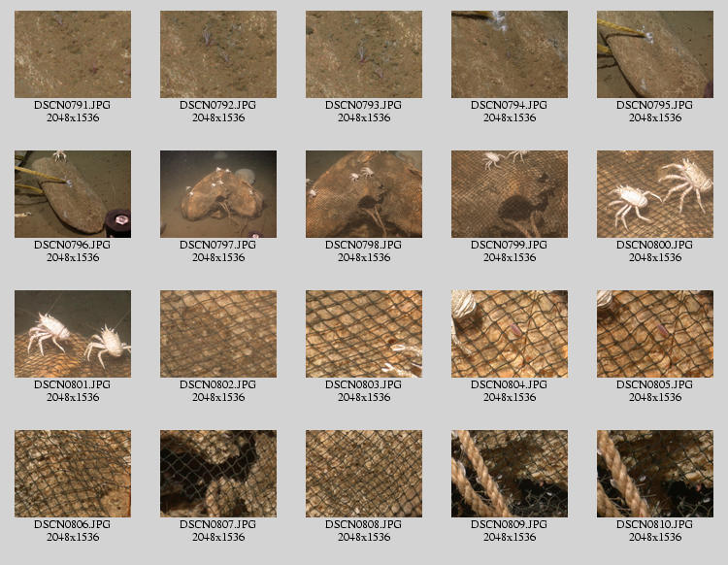
Task: Open the DSCN0799.JPG net photo
Action: point(510,194)
